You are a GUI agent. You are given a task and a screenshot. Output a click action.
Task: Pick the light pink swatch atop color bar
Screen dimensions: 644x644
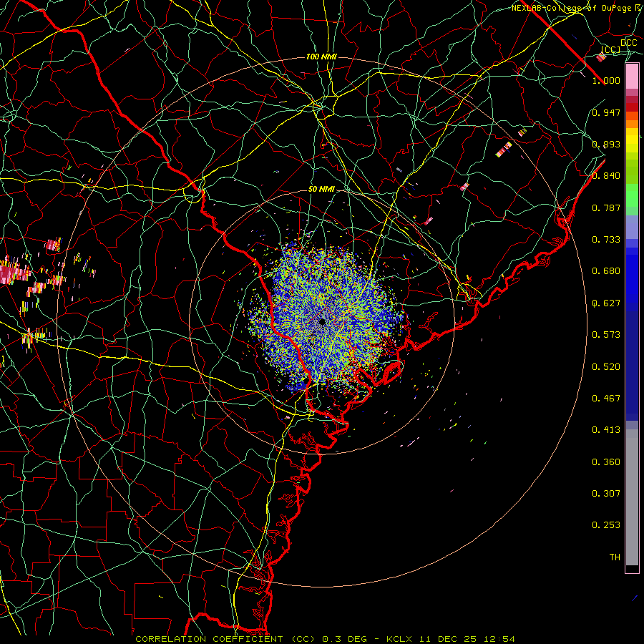[x=632, y=77]
